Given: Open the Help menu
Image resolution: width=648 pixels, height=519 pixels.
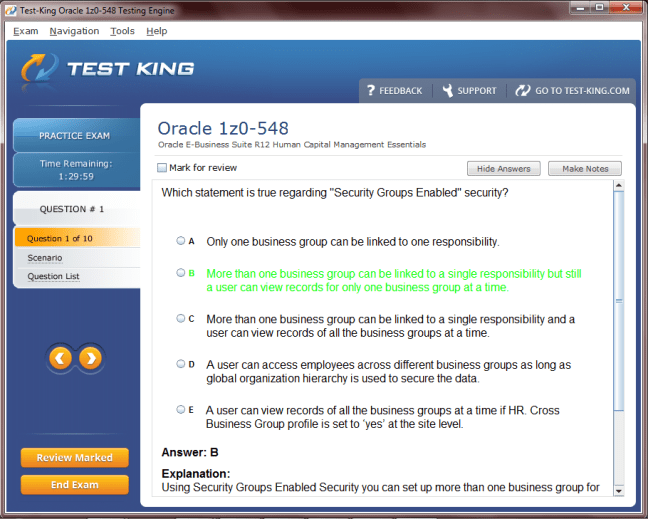Looking at the screenshot, I should (x=157, y=31).
